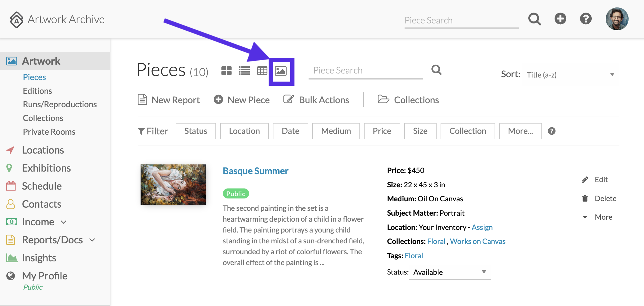This screenshot has height=306, width=644.
Task: Switch to list view icon
Action: (244, 71)
